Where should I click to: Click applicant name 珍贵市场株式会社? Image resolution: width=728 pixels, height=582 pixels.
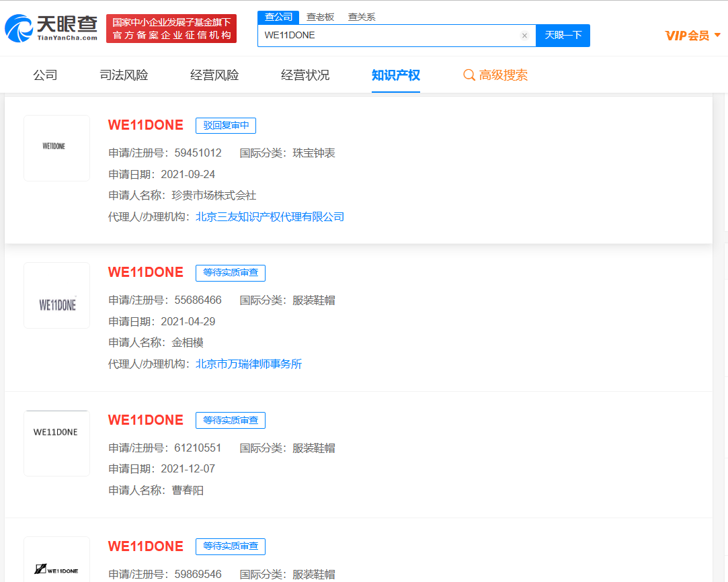[214, 196]
